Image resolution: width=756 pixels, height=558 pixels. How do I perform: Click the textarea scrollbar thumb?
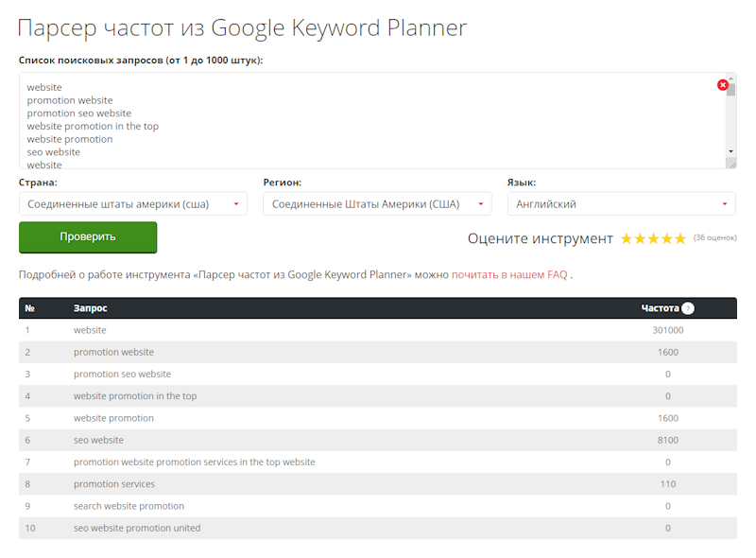tap(730, 89)
